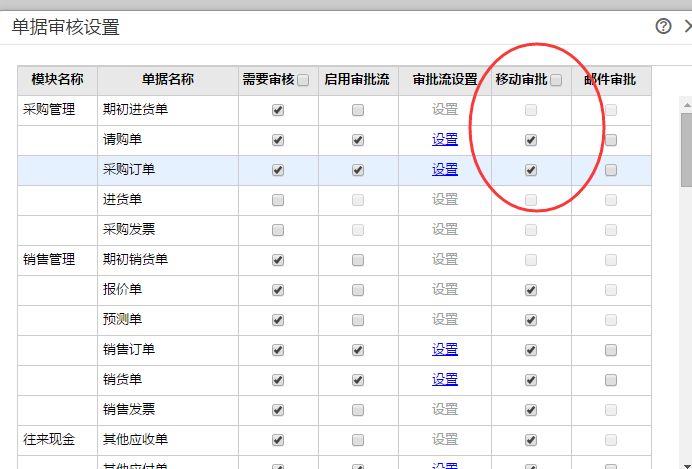Uncheck 需要审核 for 报价单
Image resolution: width=692 pixels, height=469 pixels.
tap(278, 290)
